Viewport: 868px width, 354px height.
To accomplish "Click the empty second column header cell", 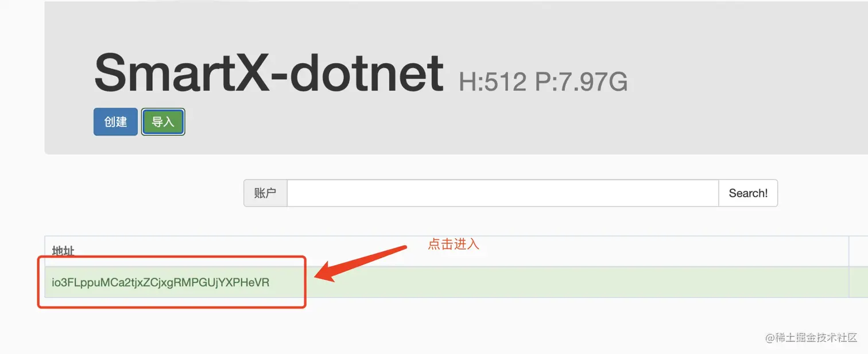I will pyautogui.click(x=858, y=251).
